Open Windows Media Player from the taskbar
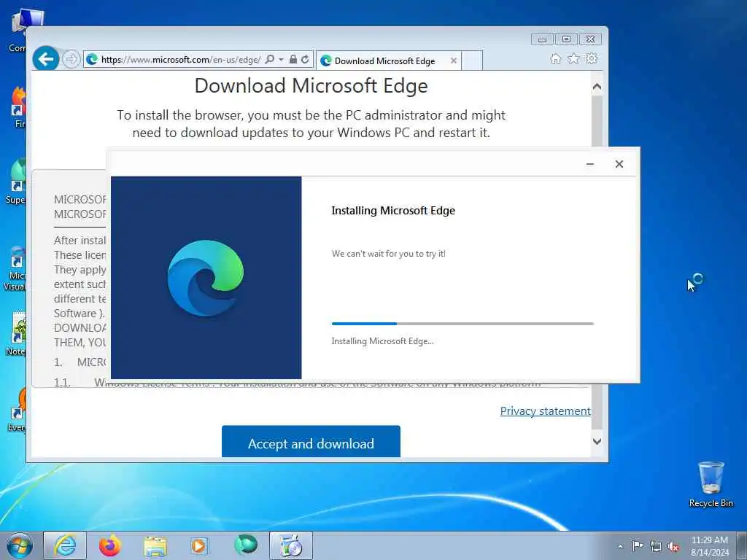 pyautogui.click(x=199, y=545)
